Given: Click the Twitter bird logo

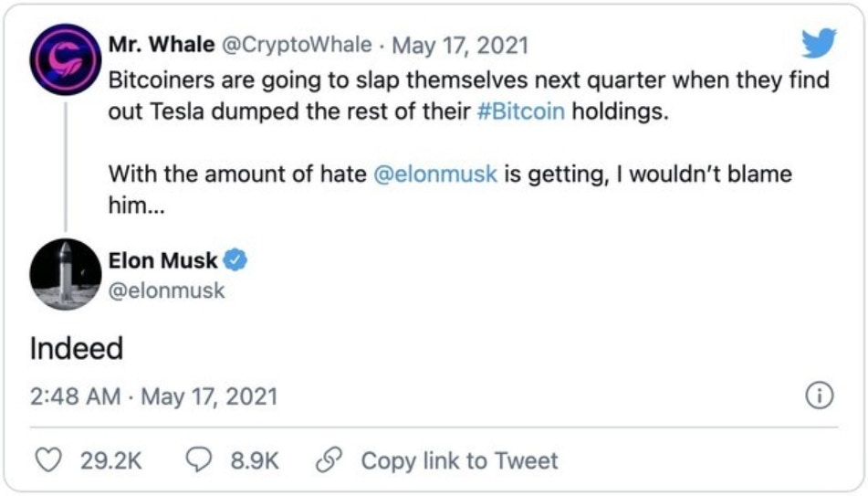Looking at the screenshot, I should 818,44.
